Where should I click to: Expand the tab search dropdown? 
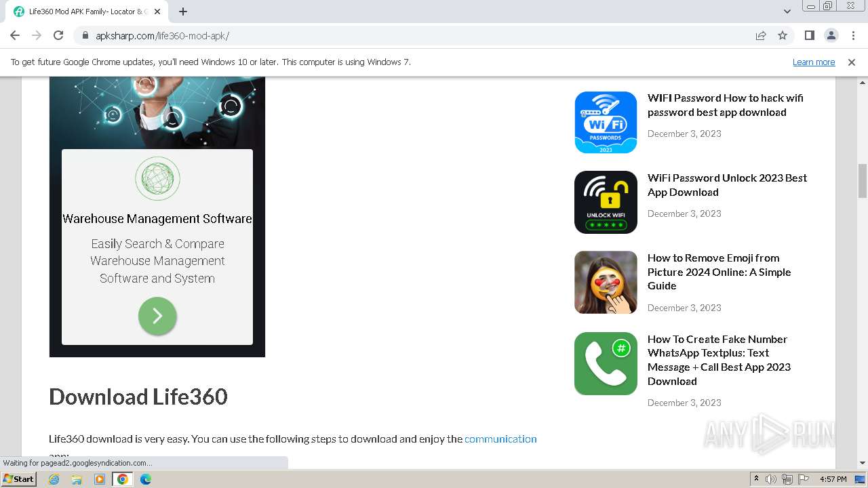coord(787,12)
